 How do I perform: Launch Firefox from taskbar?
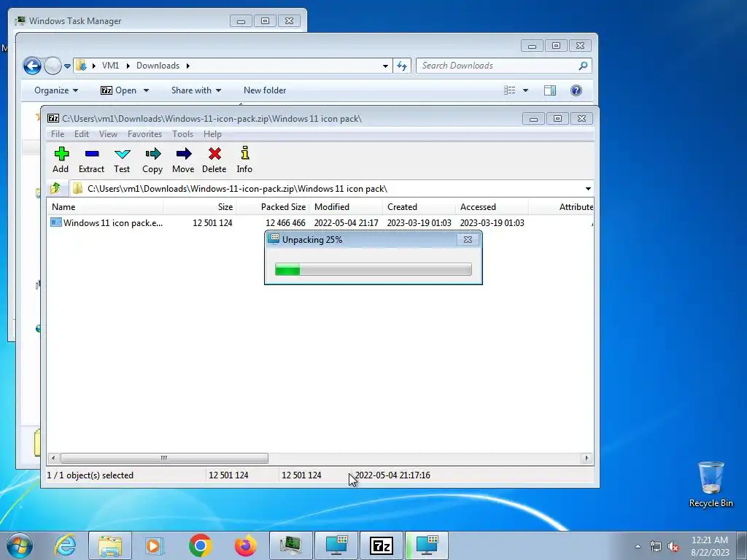(245, 545)
